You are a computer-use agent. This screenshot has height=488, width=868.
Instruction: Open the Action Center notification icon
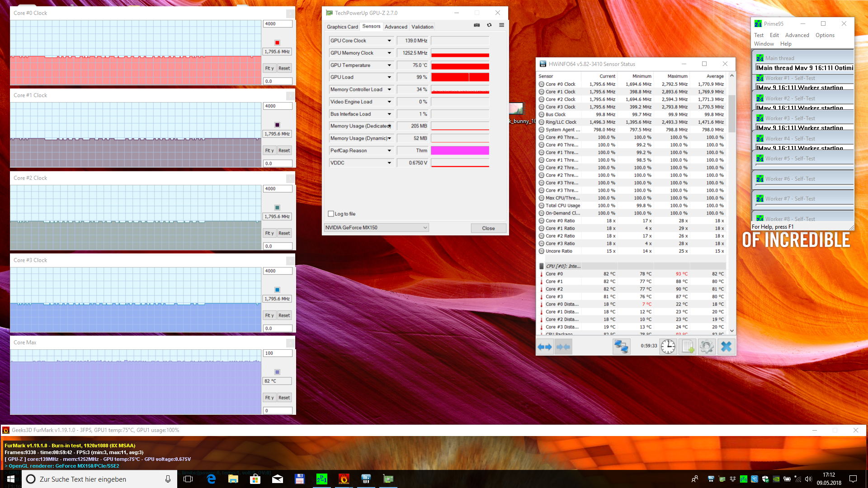853,479
